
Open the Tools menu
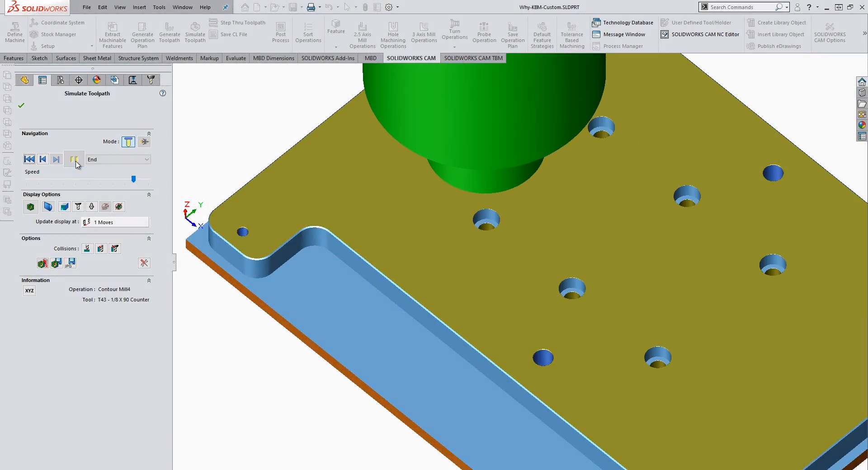click(x=159, y=7)
